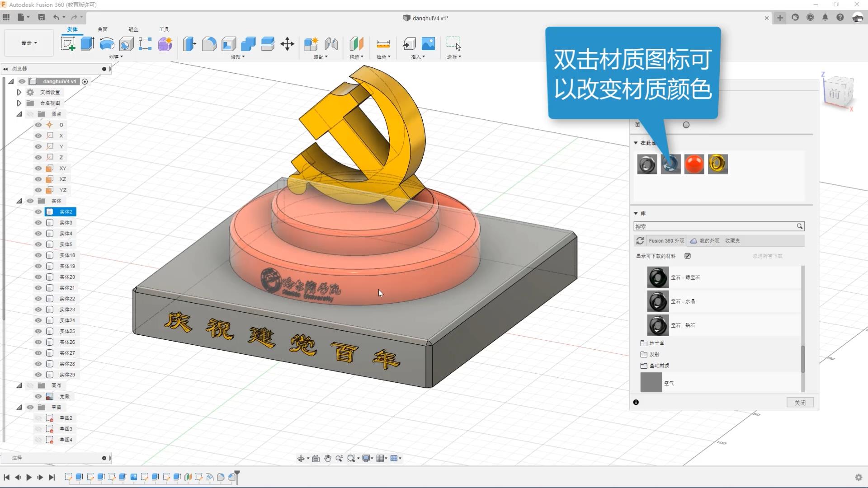The height and width of the screenshot is (488, 868).
Task: Toggle the 显示可下载的材料 checkbox
Action: (x=688, y=256)
